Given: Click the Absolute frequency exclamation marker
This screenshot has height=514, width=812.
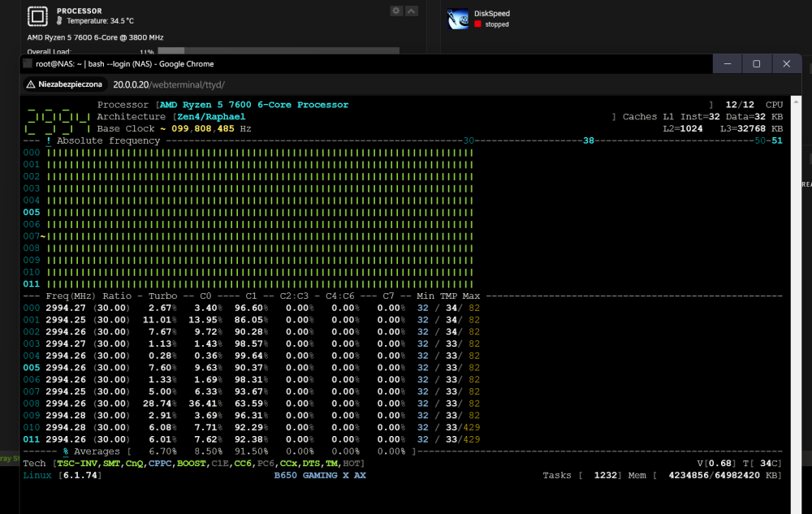Looking at the screenshot, I should coord(48,140).
